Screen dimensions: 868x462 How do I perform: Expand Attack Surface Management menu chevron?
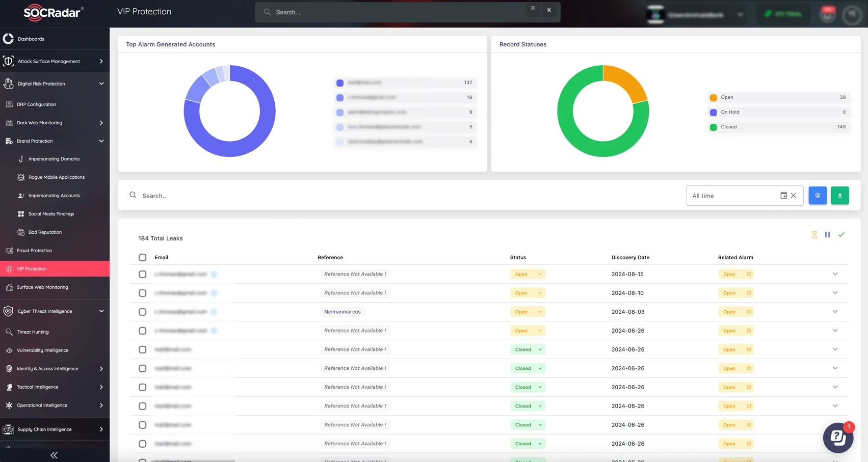101,61
